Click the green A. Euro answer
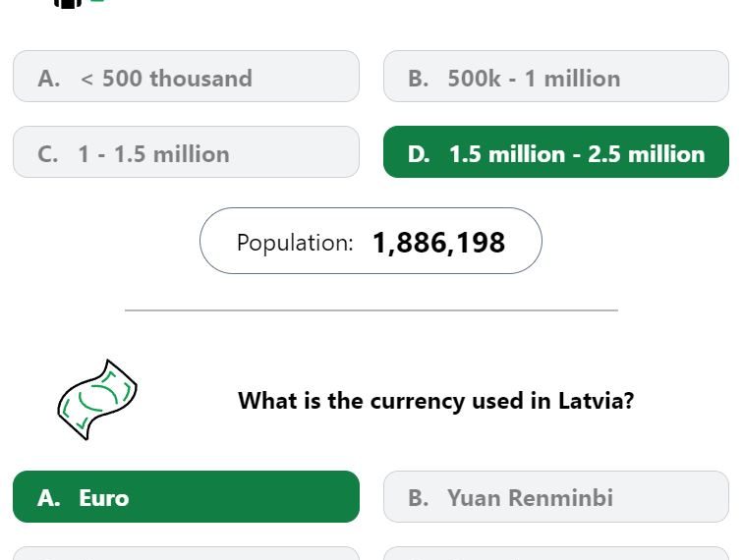742x560 pixels. [186, 496]
